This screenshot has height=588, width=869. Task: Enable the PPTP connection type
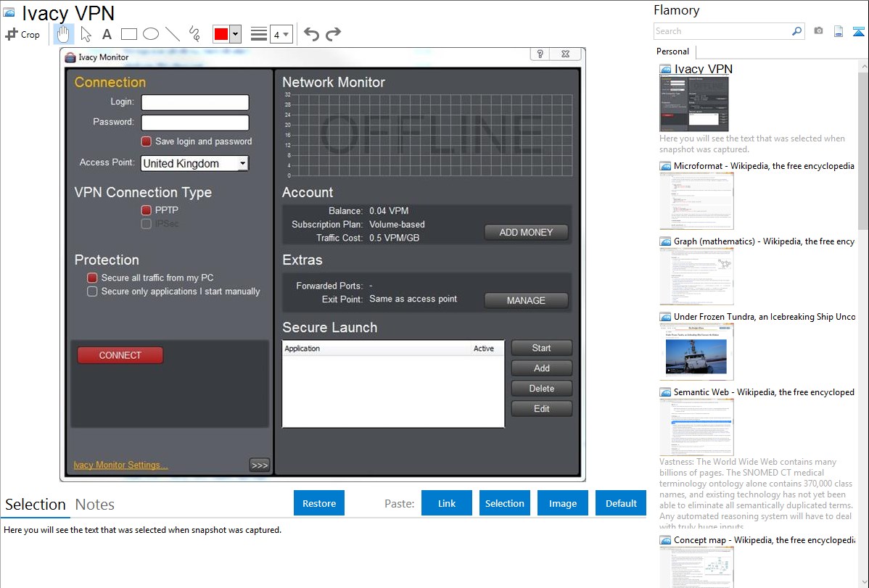tap(147, 210)
